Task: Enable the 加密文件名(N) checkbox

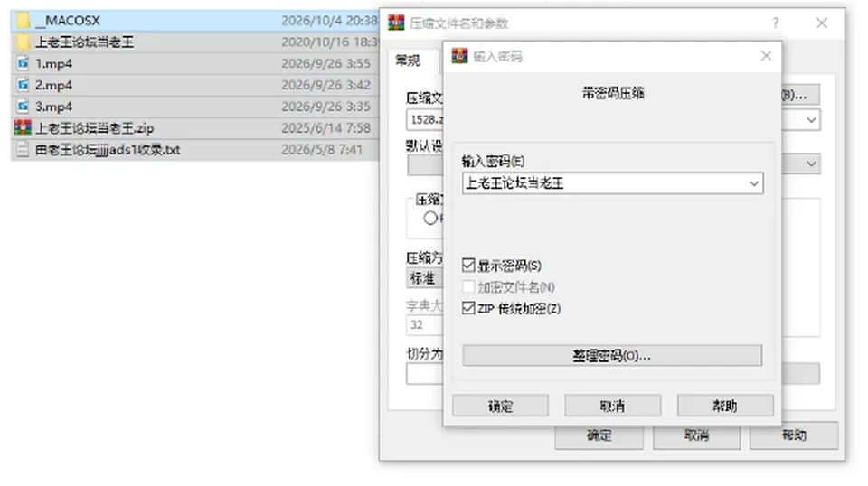Action: 468,286
